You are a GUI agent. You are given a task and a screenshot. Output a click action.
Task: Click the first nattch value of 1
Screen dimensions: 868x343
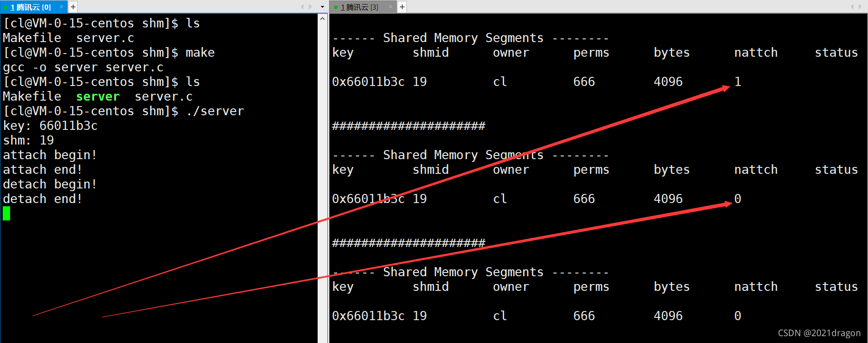tap(738, 82)
